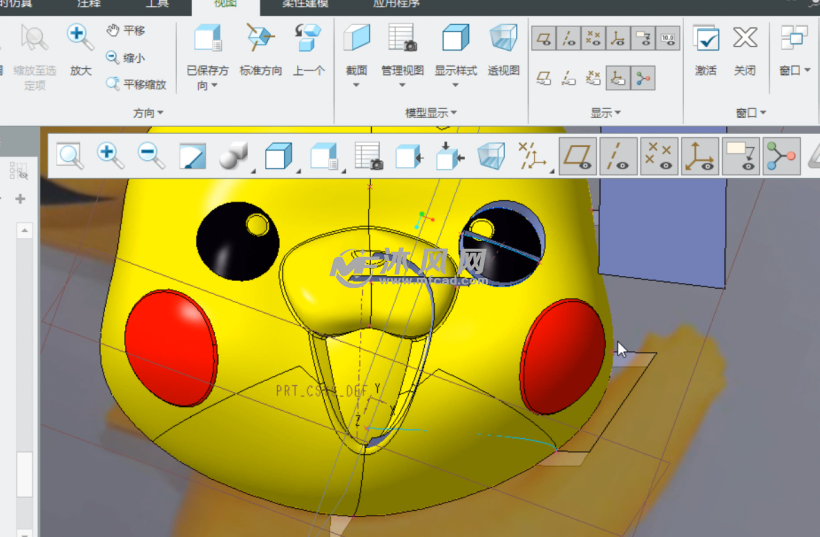Open view manager icon on graphics toolbar
820x537 pixels.
(368, 156)
